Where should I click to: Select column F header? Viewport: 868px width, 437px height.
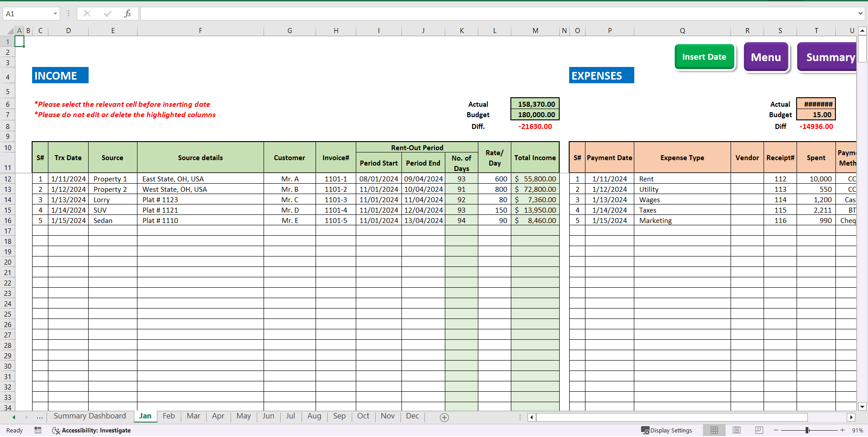200,31
